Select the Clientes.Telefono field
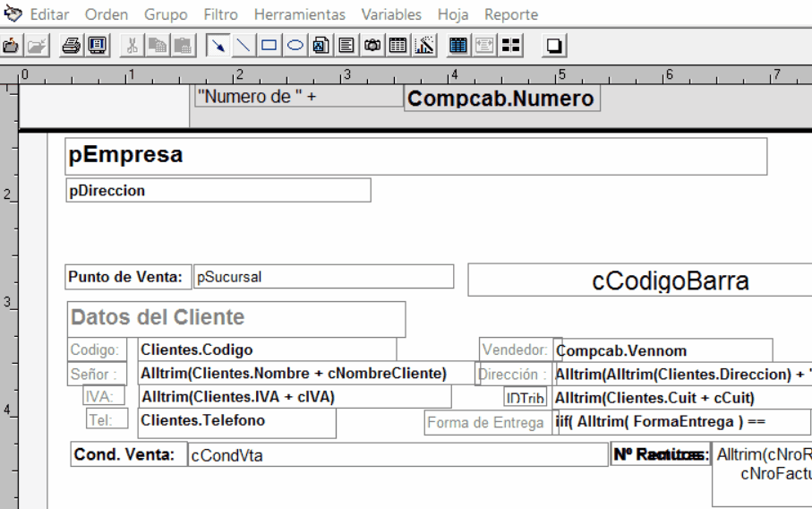812x509 pixels. pyautogui.click(x=237, y=422)
